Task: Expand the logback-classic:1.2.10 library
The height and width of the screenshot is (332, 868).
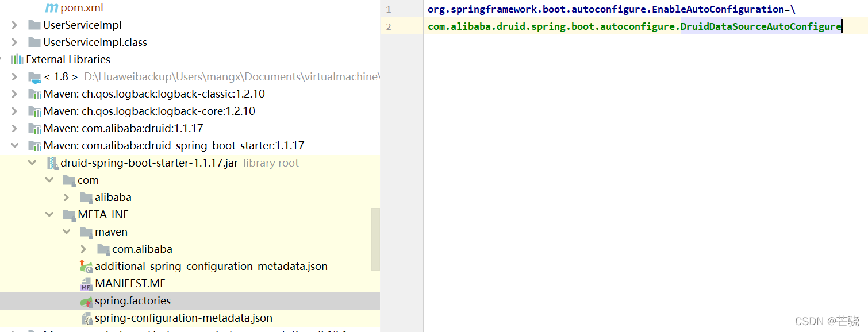Action: pos(15,94)
